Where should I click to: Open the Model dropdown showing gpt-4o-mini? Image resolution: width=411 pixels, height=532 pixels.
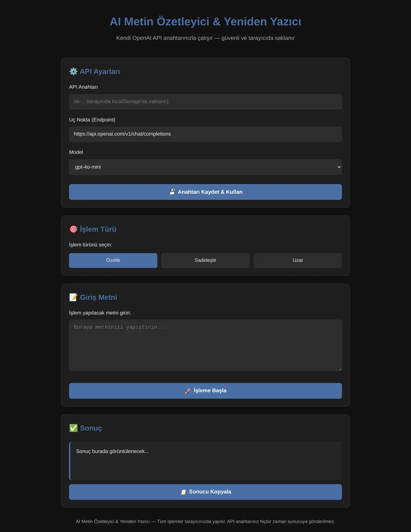(x=206, y=167)
